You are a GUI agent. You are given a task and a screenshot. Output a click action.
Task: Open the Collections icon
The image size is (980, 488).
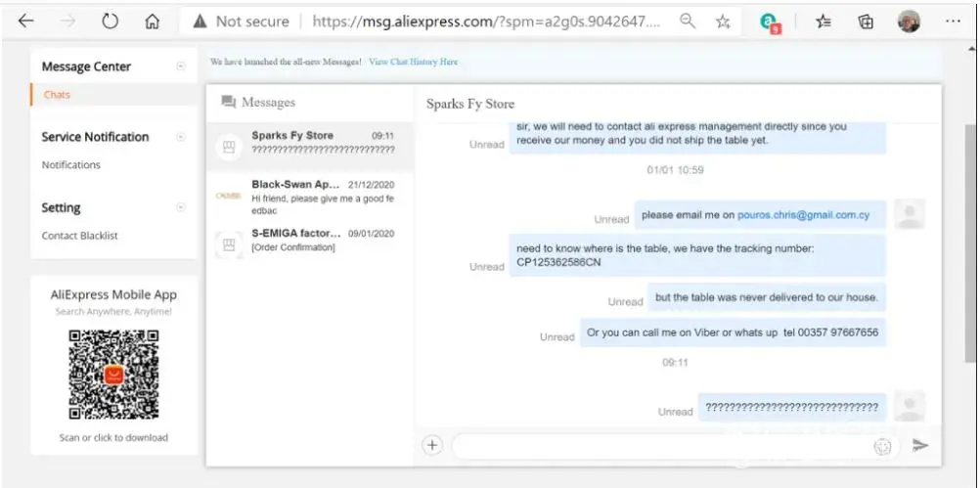tap(866, 22)
